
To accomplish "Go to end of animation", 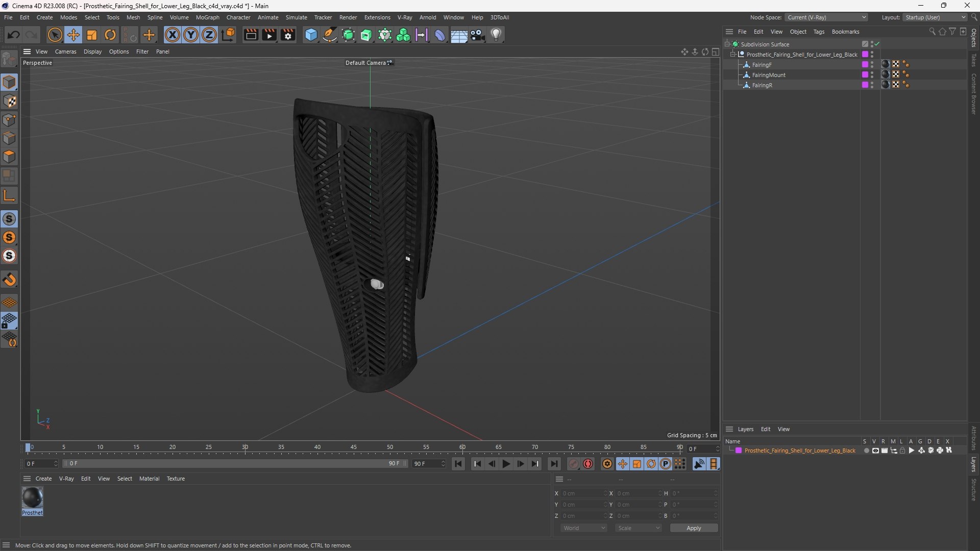I will (x=554, y=464).
